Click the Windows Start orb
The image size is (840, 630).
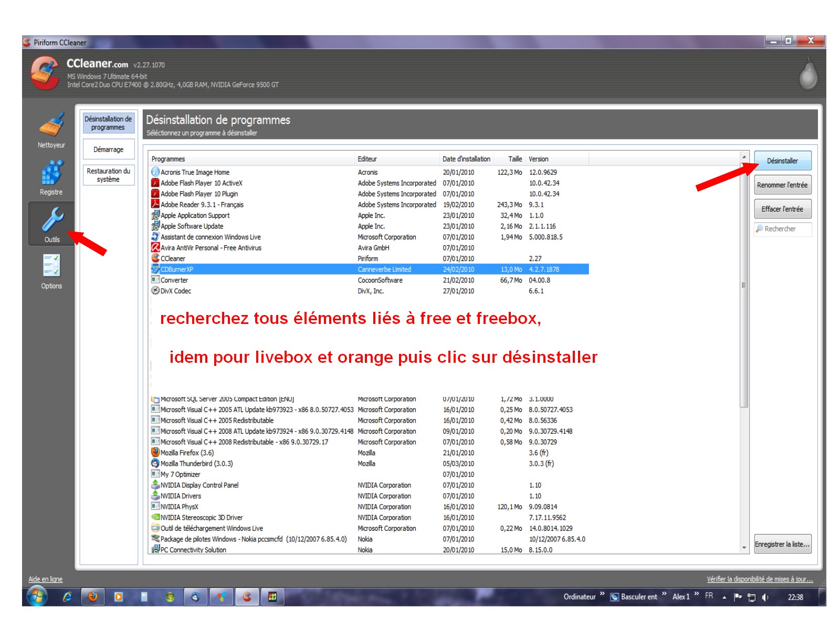pos(37,596)
